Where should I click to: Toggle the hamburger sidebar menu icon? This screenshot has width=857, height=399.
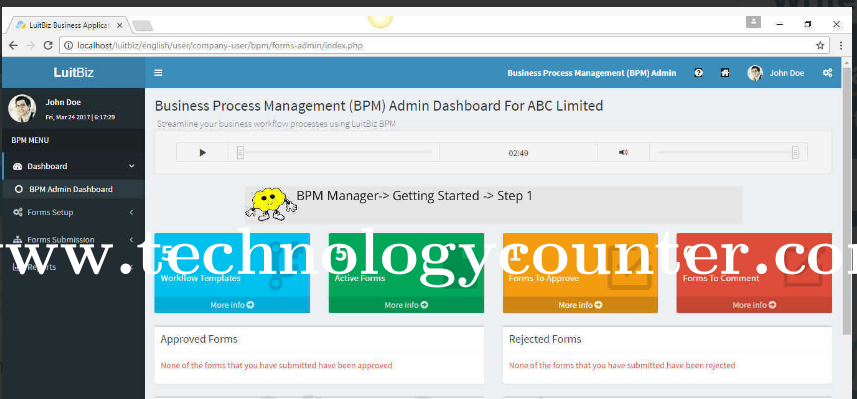coord(158,73)
